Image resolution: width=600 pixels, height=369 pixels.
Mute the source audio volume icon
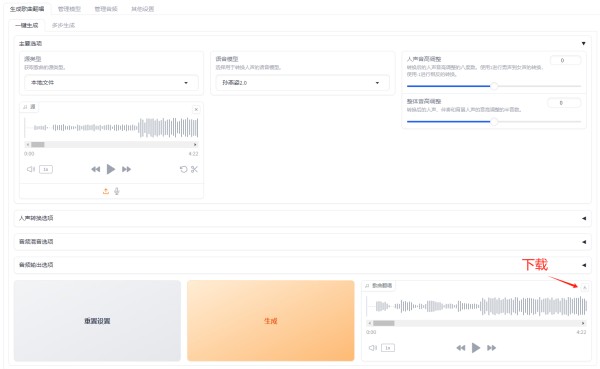31,169
